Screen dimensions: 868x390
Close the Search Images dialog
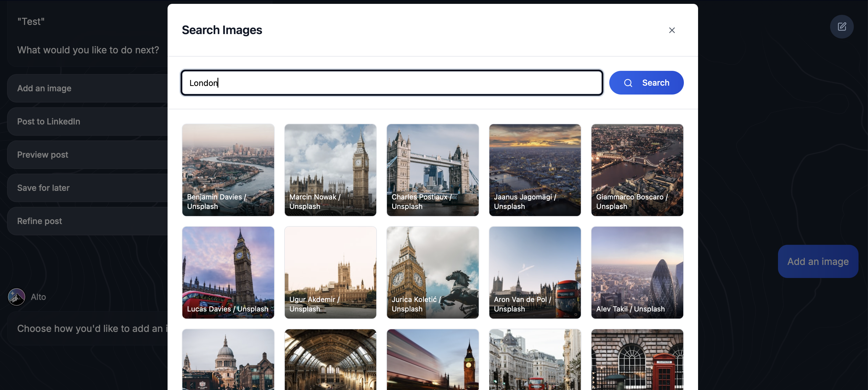pyautogui.click(x=672, y=30)
